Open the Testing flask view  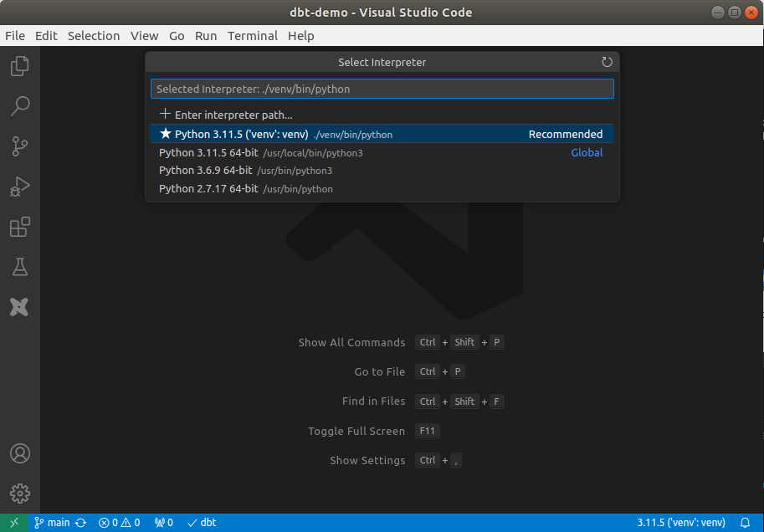tap(19, 267)
